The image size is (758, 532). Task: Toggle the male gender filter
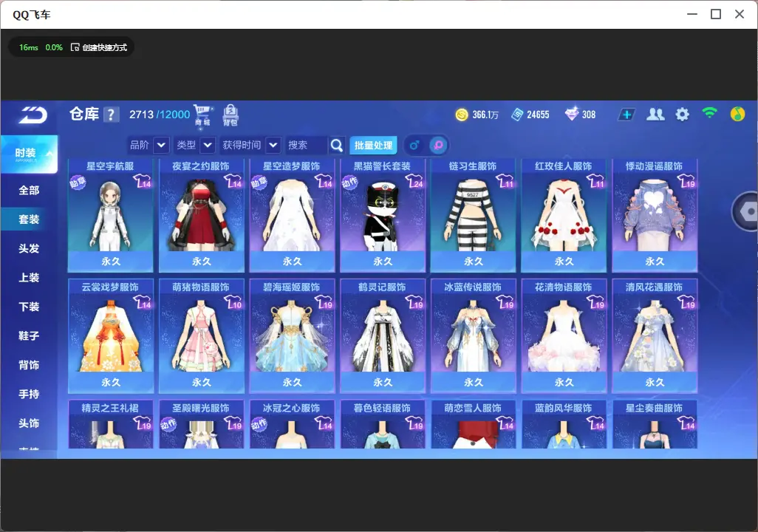[414, 145]
